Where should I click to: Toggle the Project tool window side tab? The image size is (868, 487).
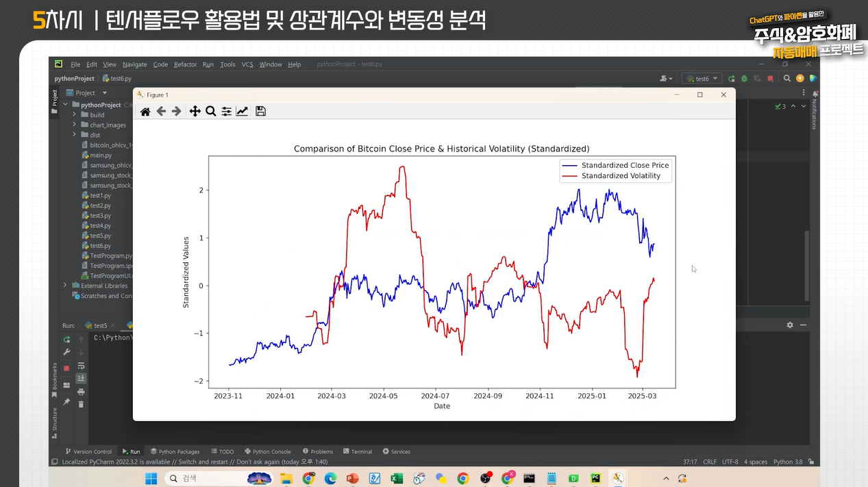55,101
